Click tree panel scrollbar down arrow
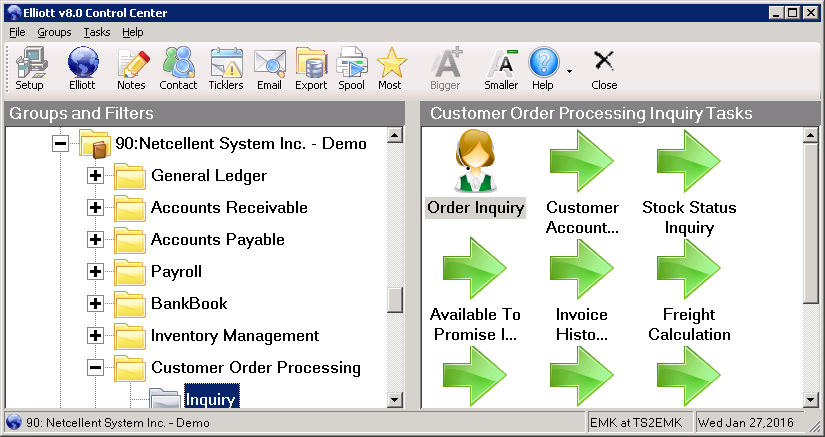 pyautogui.click(x=395, y=400)
